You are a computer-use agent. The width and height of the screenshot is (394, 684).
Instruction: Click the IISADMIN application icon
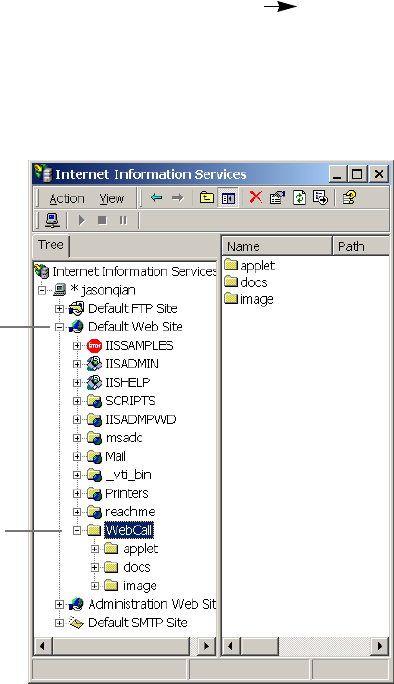[94, 364]
